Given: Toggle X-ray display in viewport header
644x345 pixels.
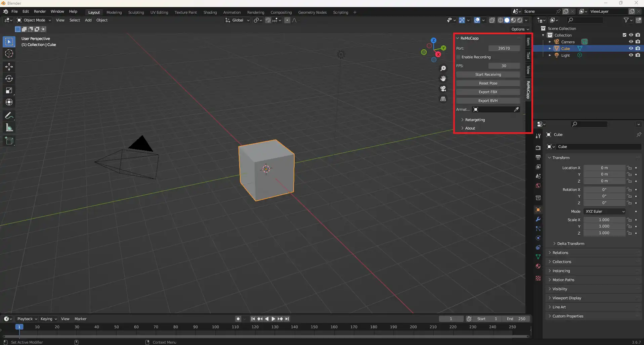Looking at the screenshot, I should click(492, 20).
